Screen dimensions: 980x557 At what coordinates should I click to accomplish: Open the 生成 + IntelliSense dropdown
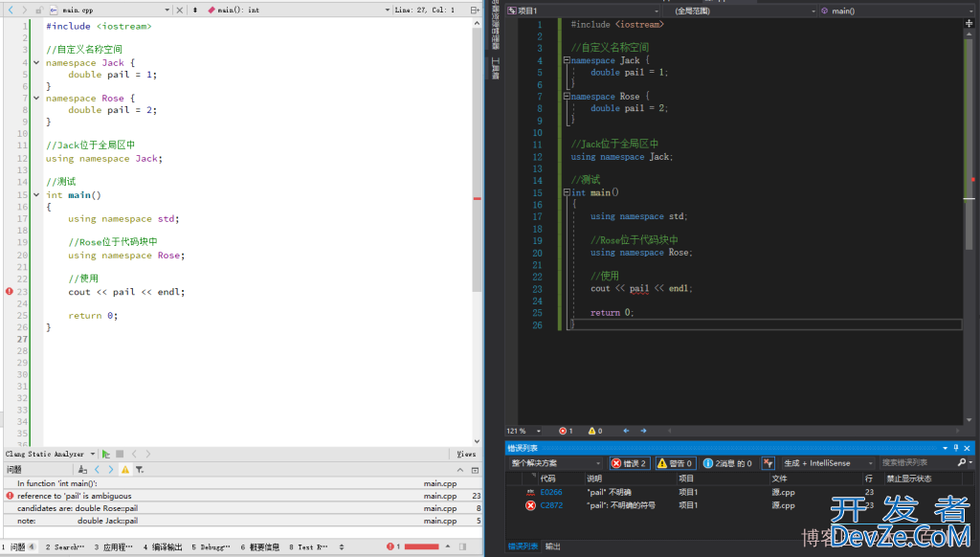coord(828,463)
